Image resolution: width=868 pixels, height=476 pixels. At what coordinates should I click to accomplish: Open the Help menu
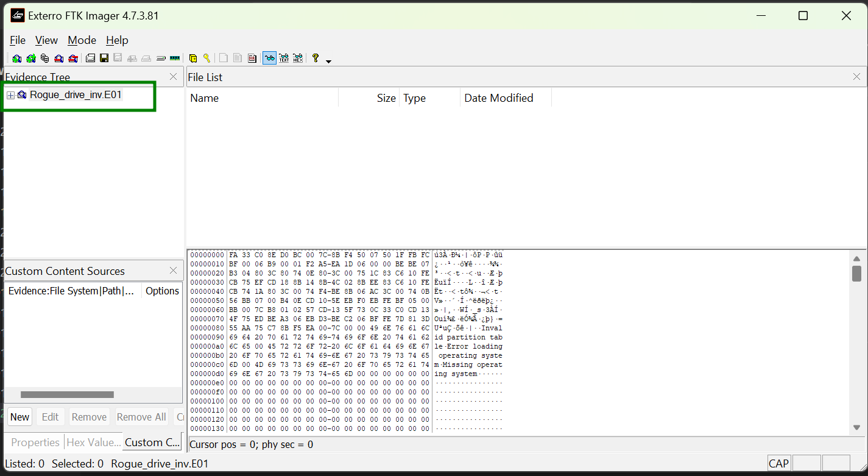[117, 40]
